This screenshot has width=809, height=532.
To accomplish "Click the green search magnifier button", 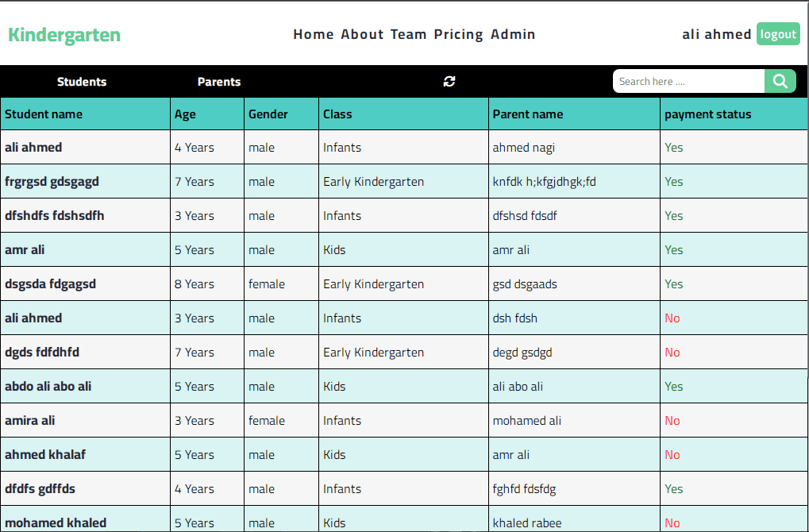I will coord(780,81).
